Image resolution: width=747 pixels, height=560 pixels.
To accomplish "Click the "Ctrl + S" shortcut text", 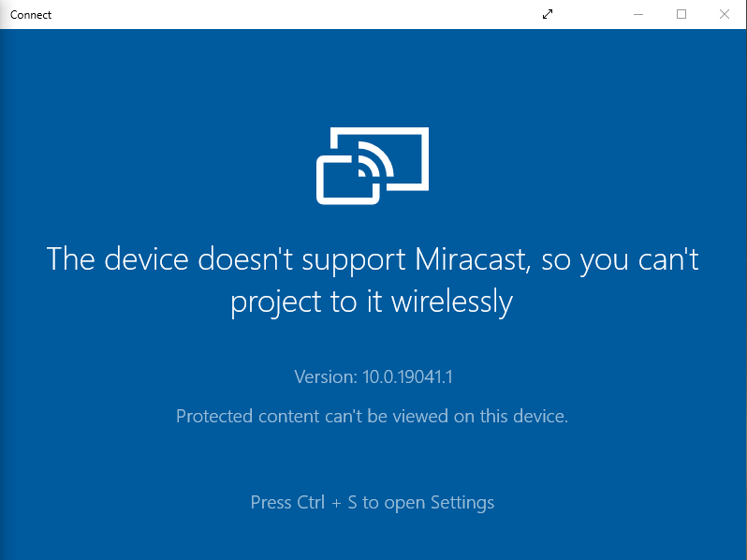I will (327, 502).
